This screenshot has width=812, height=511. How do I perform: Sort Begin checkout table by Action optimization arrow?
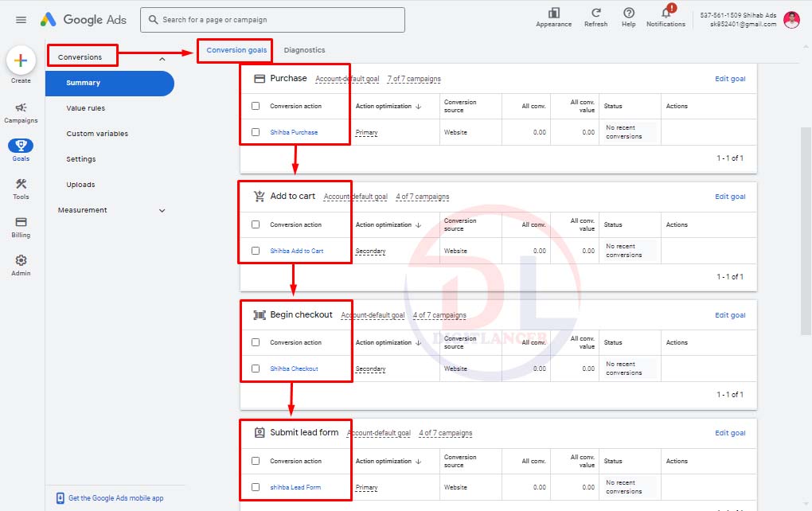click(419, 343)
